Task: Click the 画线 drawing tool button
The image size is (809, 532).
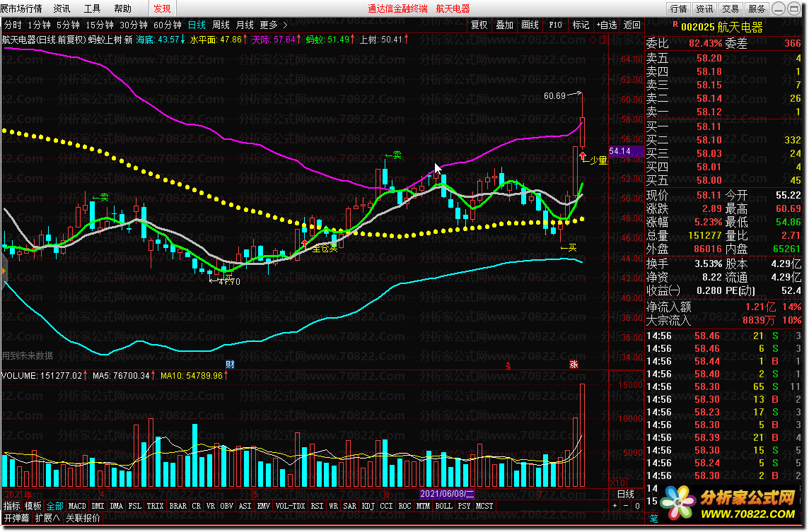Action: coord(530,25)
